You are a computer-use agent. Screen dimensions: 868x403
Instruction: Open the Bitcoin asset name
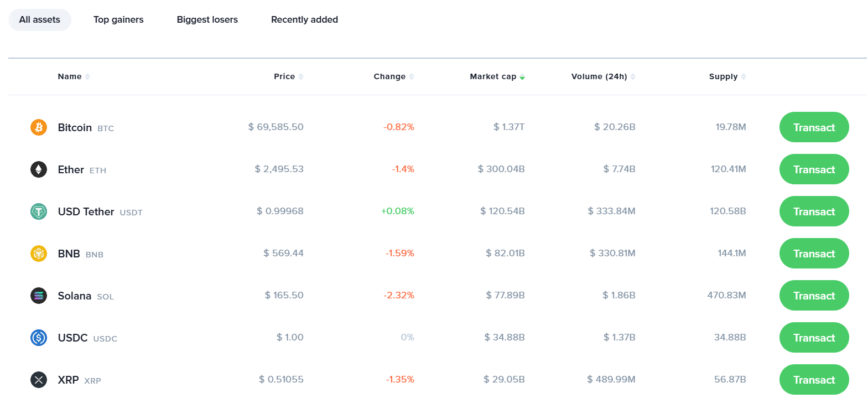(75, 128)
